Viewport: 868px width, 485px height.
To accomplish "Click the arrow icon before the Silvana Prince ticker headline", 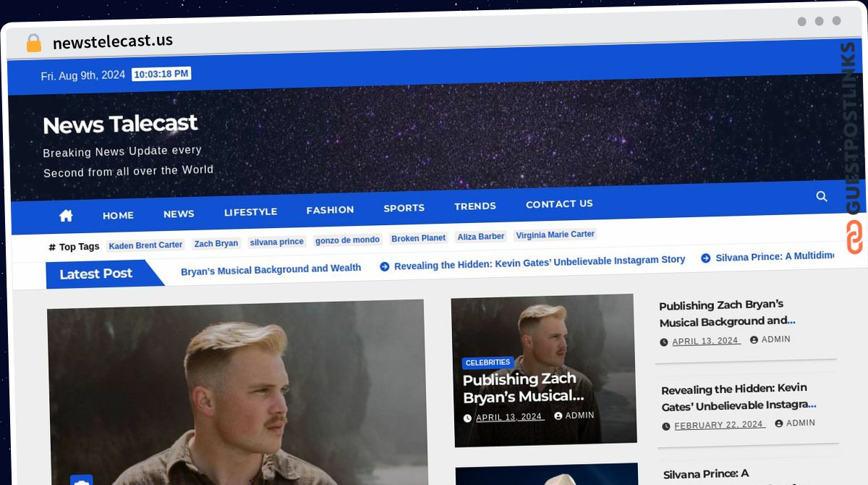I will pyautogui.click(x=705, y=258).
